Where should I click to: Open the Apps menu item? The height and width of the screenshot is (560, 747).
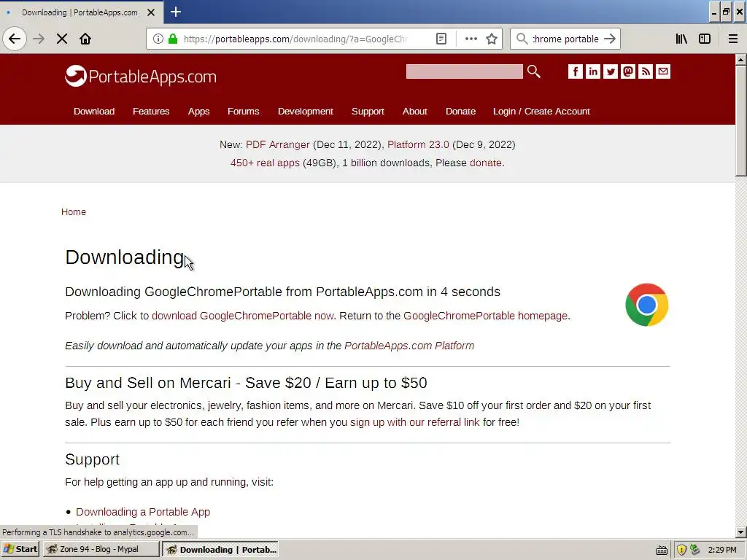198,111
